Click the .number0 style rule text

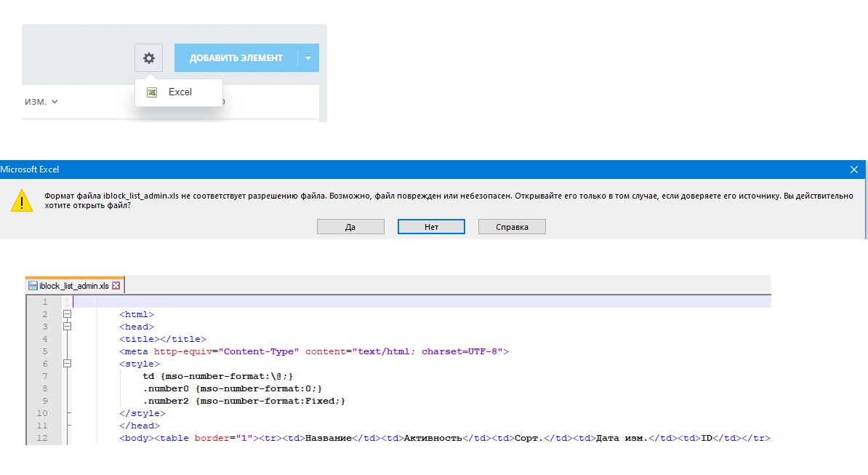click(233, 388)
